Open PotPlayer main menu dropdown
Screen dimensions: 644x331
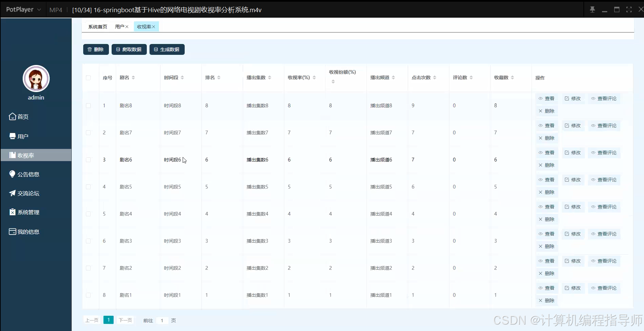click(x=23, y=9)
